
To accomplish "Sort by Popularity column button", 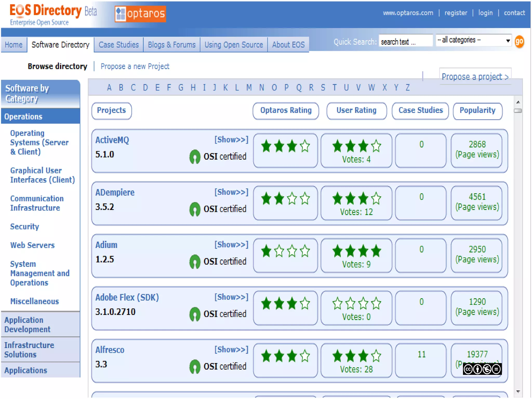I will click(x=477, y=111).
